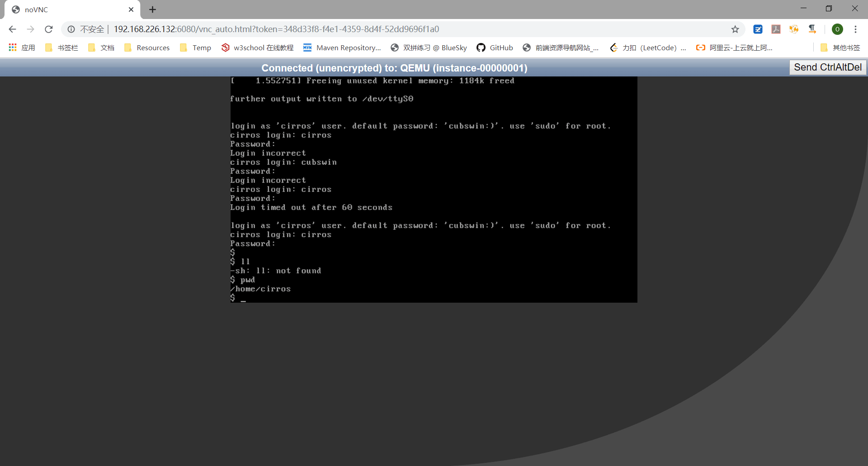
Task: Open the site security info icon
Action: pos(71,29)
